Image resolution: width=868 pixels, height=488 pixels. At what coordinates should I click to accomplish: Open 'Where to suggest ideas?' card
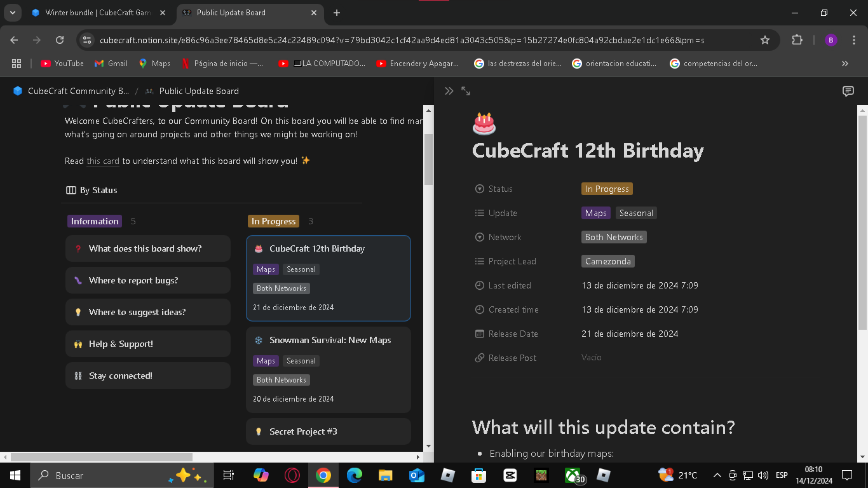coord(148,312)
